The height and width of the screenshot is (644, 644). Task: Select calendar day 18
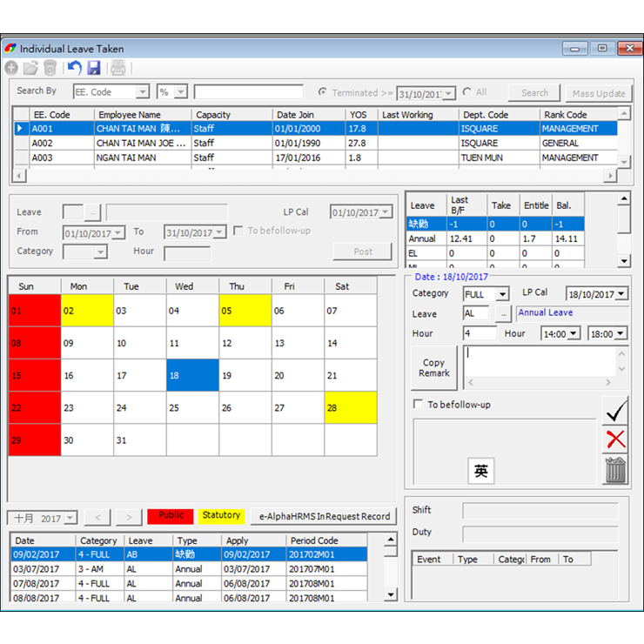[192, 375]
